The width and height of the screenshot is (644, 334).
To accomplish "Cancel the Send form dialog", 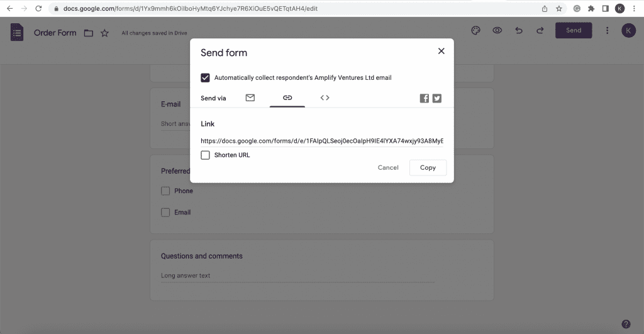I will 388,167.
